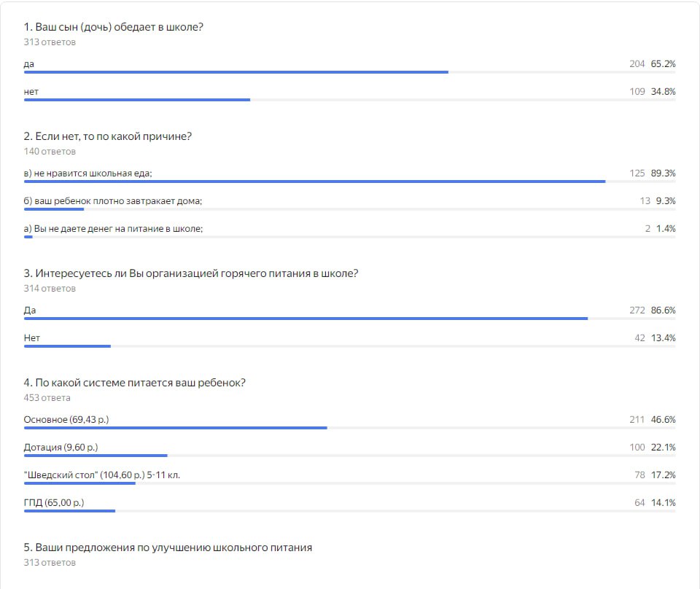Select the "не нравится школьная еда" answer
700x589 pixels.
(x=88, y=173)
